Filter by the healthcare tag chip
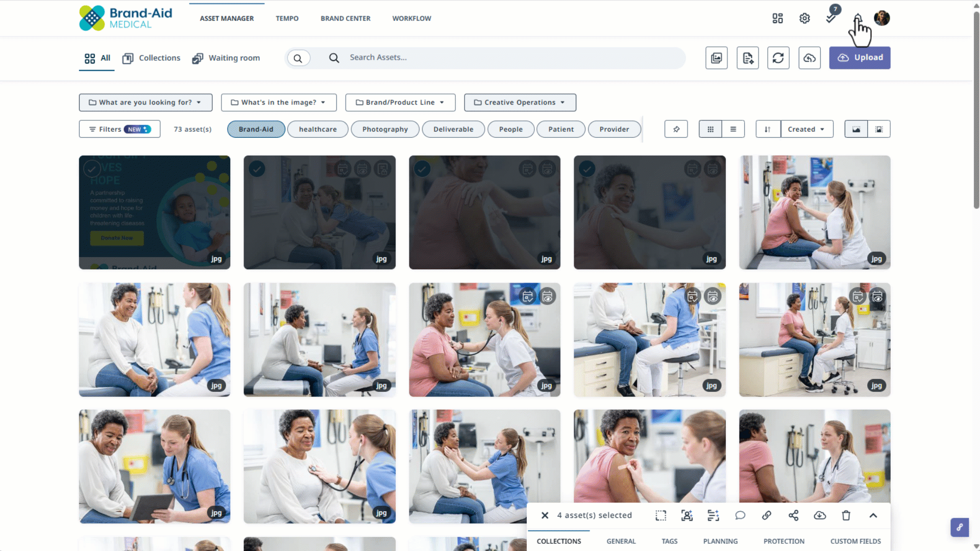The width and height of the screenshot is (980, 551). 317,129
